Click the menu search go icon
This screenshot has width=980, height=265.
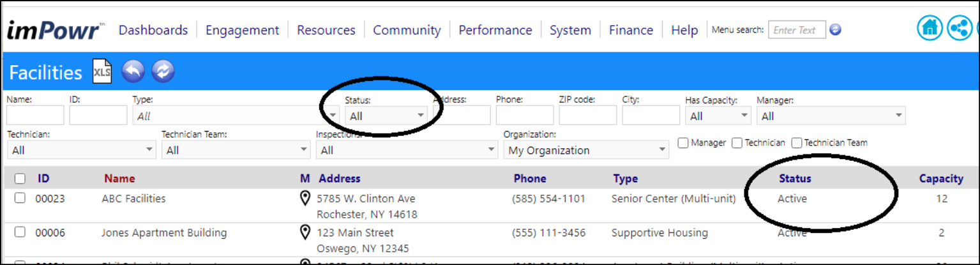coord(835,30)
